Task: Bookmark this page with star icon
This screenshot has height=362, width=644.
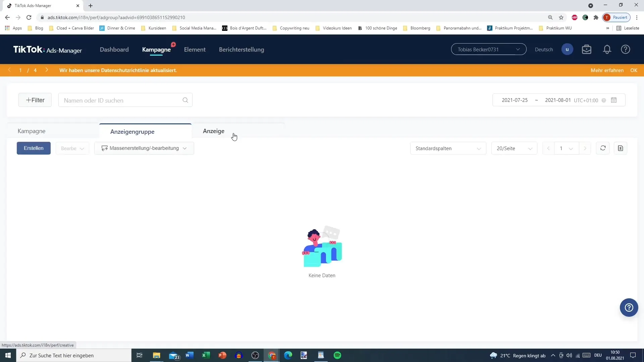Action: click(561, 17)
